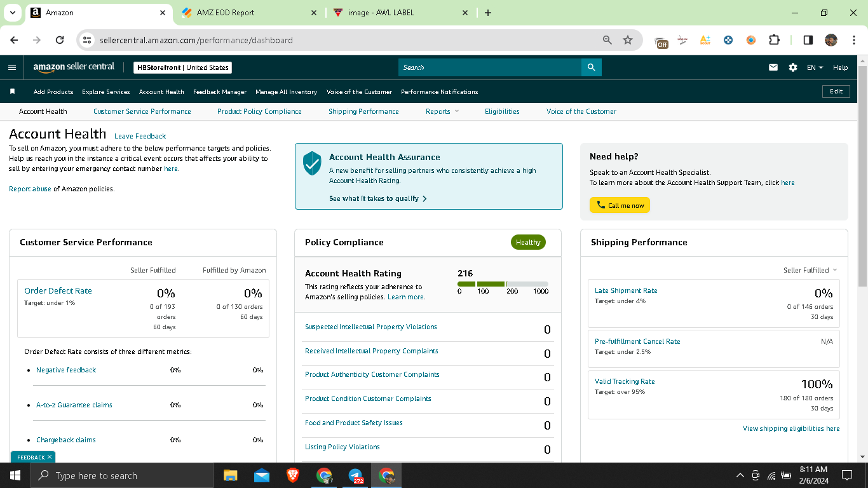Viewport: 868px width, 488px height.
Task: Switch to the AMZ EOD Report tab
Action: pos(250,13)
